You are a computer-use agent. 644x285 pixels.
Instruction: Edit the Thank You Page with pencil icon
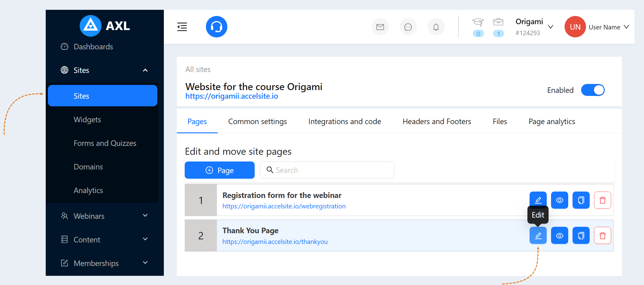(x=538, y=235)
